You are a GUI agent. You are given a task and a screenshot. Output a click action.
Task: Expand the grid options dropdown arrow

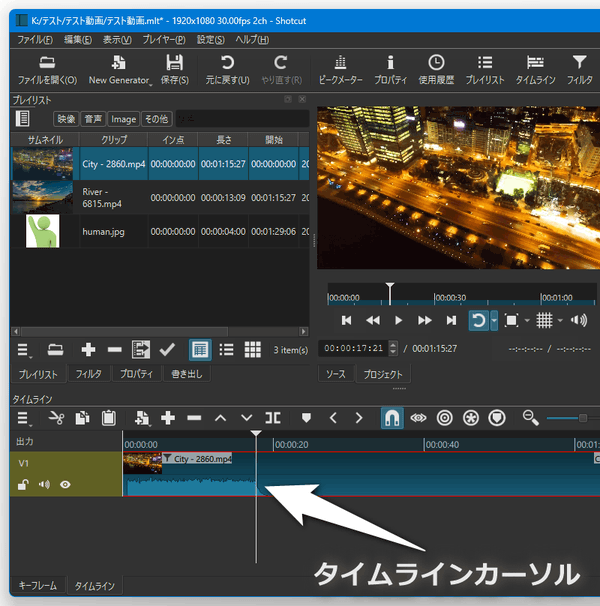pyautogui.click(x=560, y=320)
